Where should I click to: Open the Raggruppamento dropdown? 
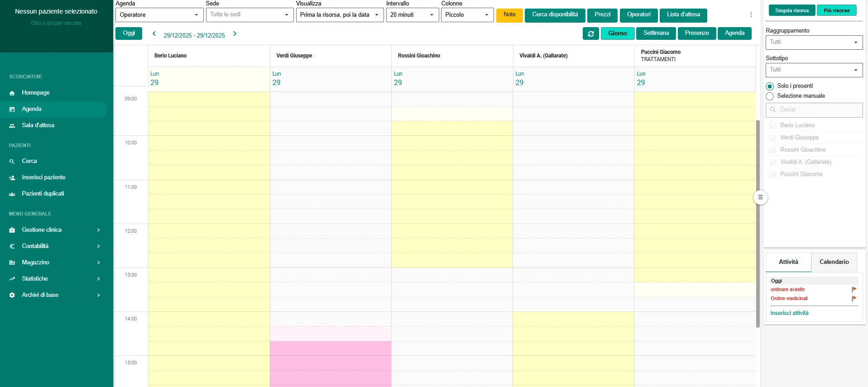(x=814, y=43)
